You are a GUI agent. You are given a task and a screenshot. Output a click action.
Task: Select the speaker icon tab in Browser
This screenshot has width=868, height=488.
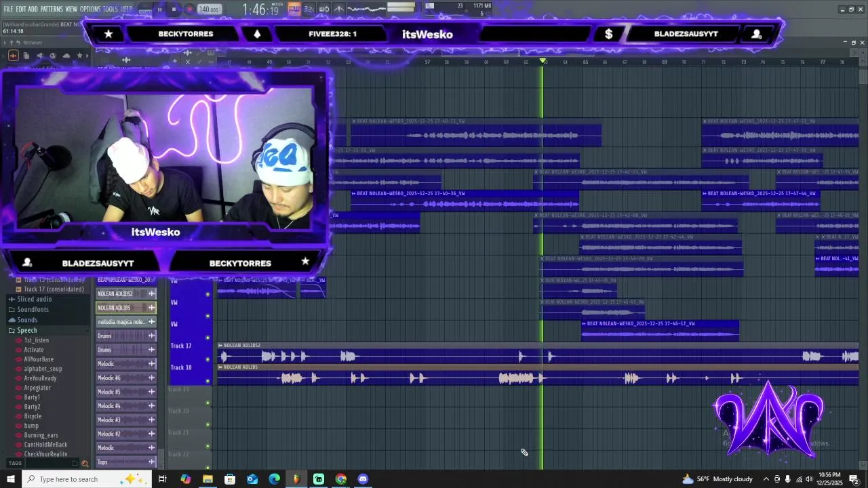[40, 56]
